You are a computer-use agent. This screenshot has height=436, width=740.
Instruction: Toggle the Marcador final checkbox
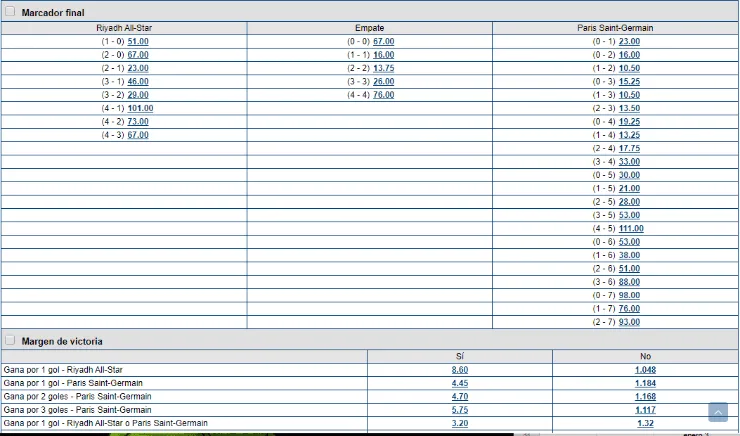pyautogui.click(x=10, y=11)
